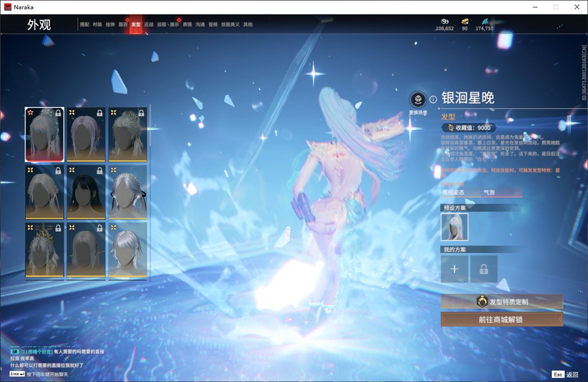588x382 pixels.
Task: Click the blue currency icon showing 174,750
Action: 484,22
